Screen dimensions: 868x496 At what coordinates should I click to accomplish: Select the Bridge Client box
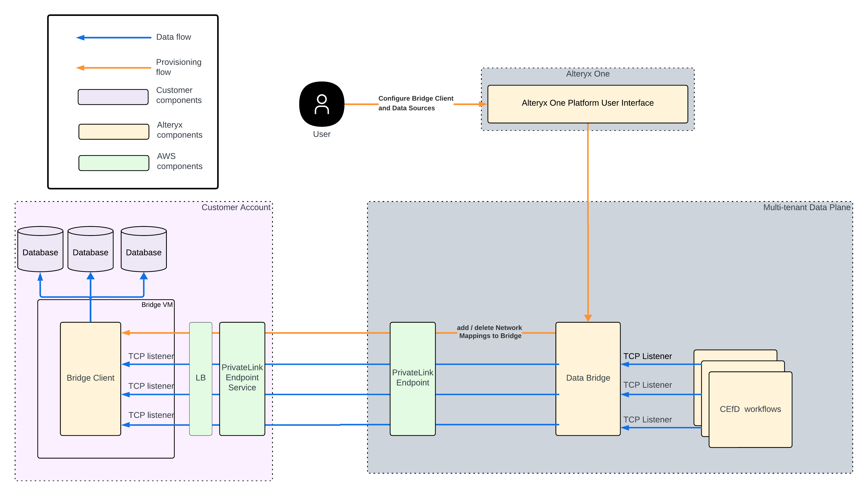[x=90, y=377]
